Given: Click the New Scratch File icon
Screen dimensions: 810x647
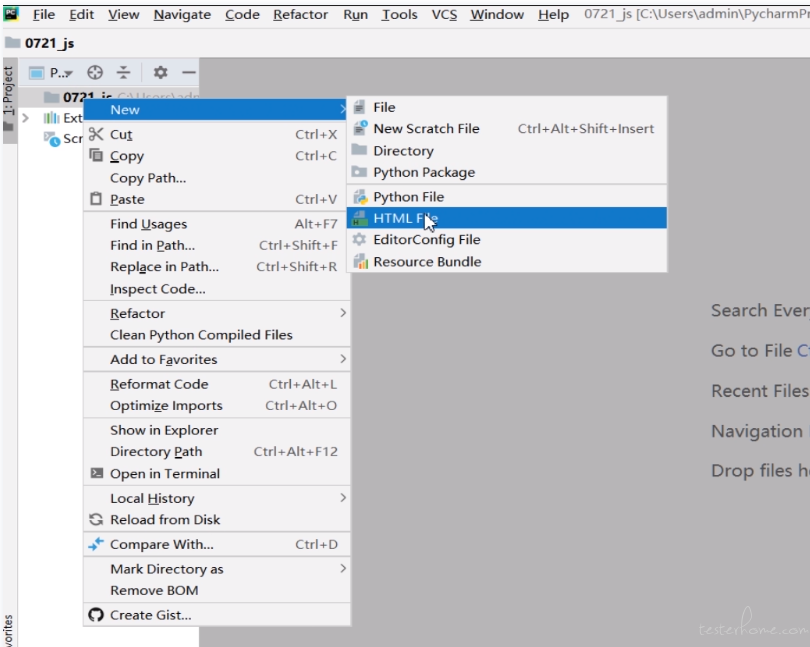Looking at the screenshot, I should pos(360,128).
